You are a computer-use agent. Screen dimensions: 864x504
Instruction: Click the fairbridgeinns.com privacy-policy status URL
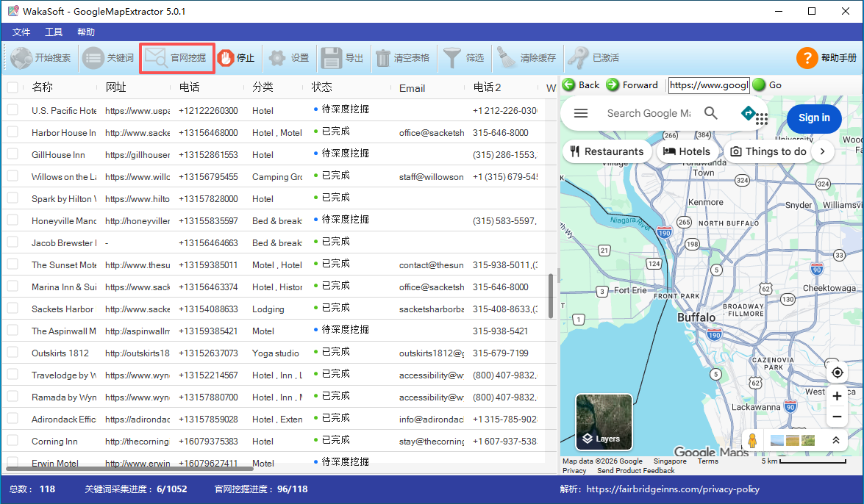point(673,489)
